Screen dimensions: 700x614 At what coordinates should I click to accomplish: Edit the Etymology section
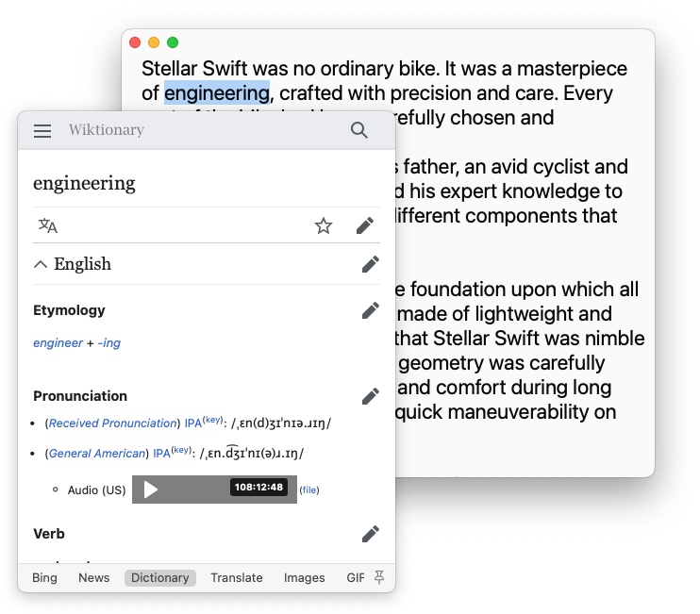pyautogui.click(x=371, y=310)
